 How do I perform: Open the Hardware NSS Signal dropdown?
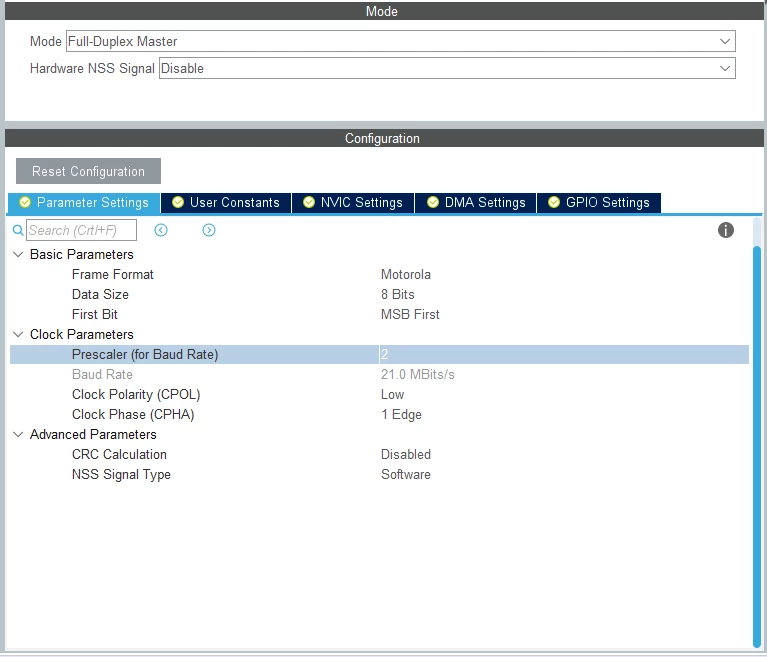click(x=447, y=68)
